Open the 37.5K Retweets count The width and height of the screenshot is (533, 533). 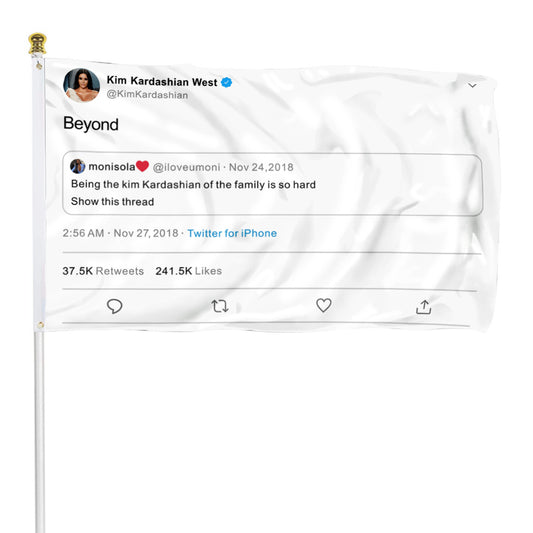(103, 271)
